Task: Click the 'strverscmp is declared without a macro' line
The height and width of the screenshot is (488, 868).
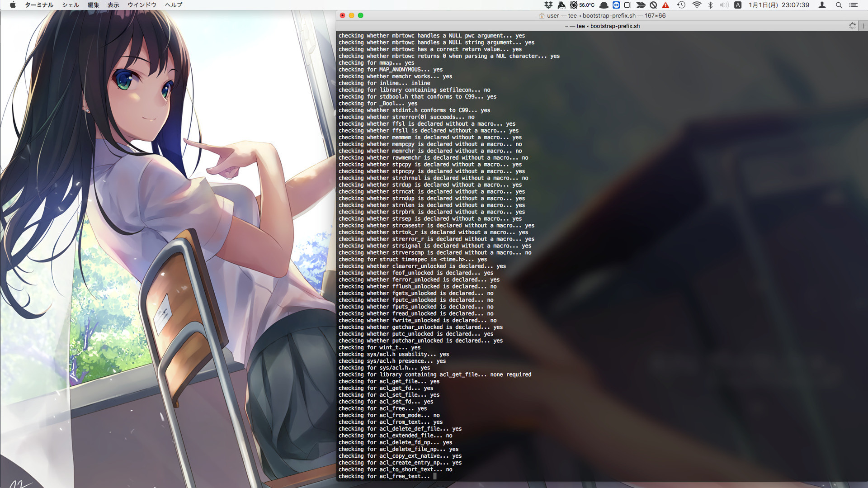Action: tap(435, 253)
